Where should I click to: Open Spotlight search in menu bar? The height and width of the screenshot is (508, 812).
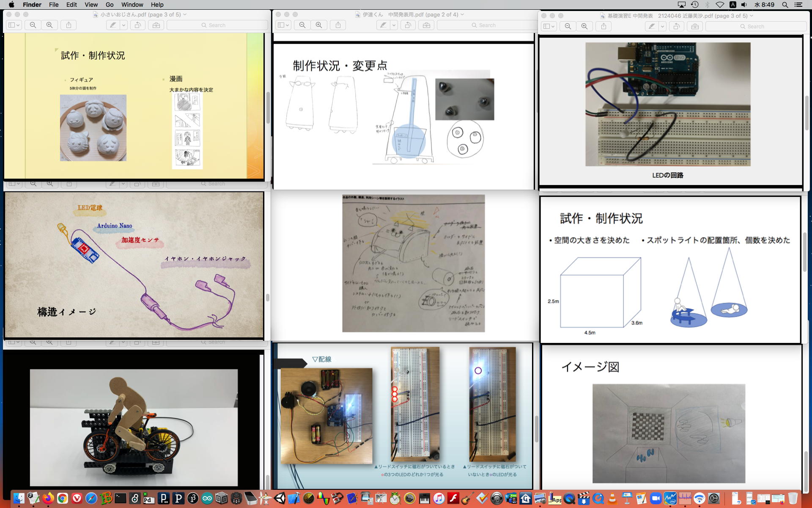(x=785, y=5)
